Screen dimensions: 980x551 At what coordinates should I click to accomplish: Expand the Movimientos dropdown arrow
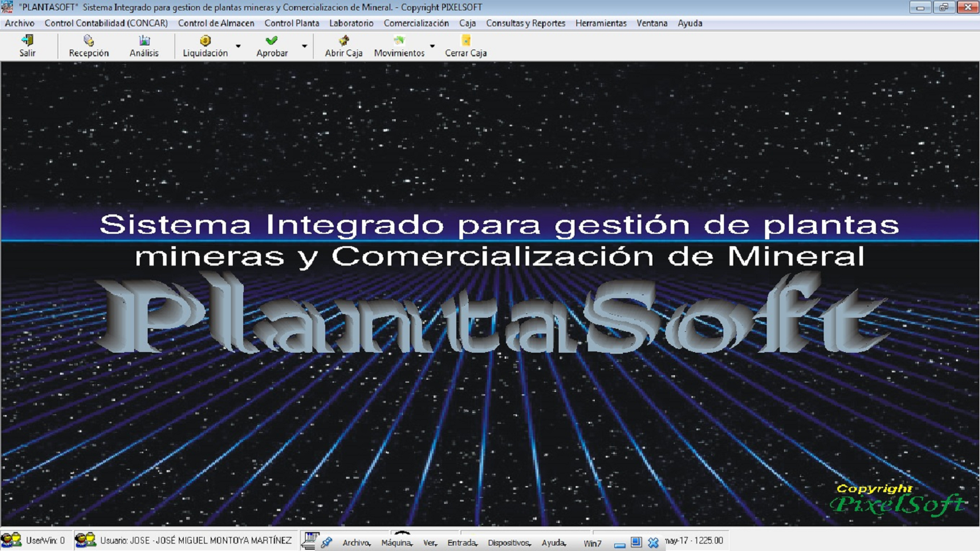432,46
